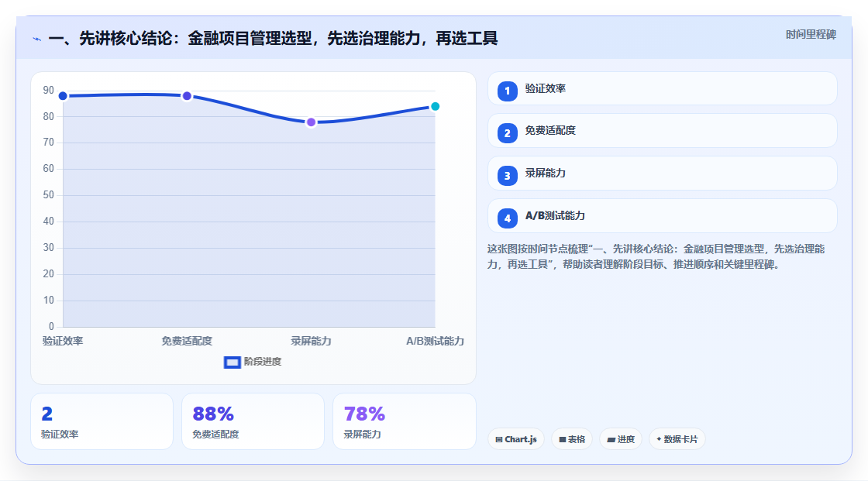Click the number 3 badge for 录屏能力

tap(507, 176)
